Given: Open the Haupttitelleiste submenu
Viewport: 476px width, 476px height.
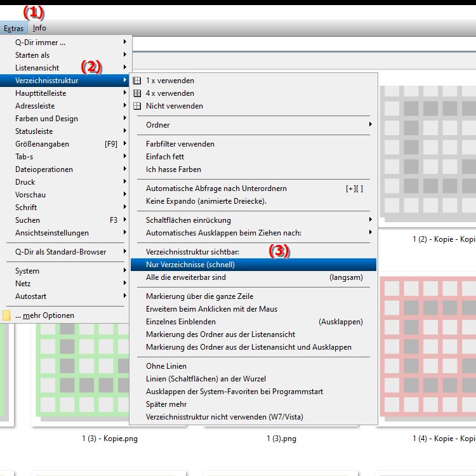Looking at the screenshot, I should (65, 93).
